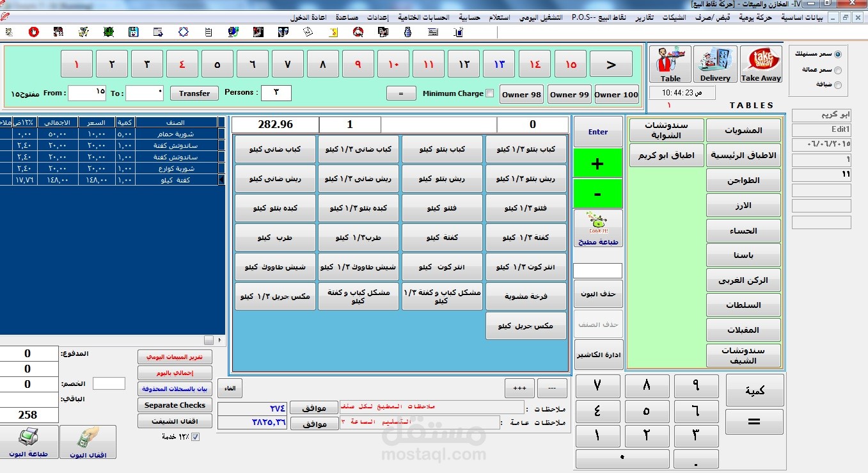Select كفتة كيلو order row
The height and width of the screenshot is (473, 868).
click(113, 180)
